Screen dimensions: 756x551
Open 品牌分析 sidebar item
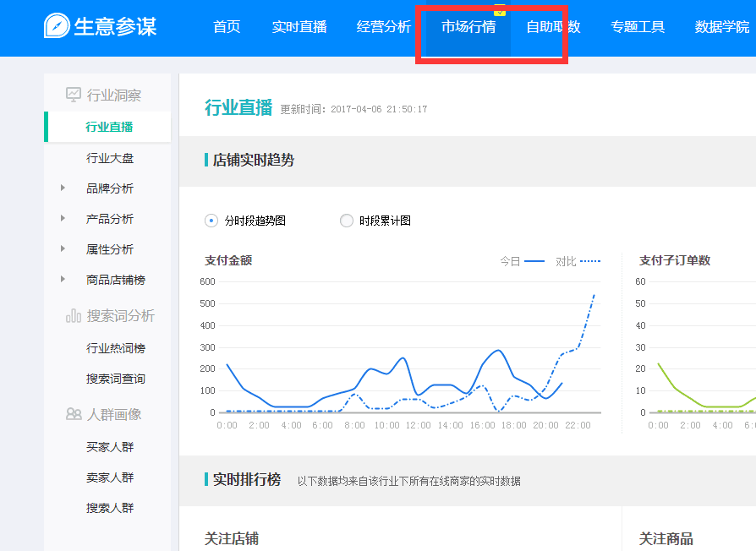[x=110, y=188]
